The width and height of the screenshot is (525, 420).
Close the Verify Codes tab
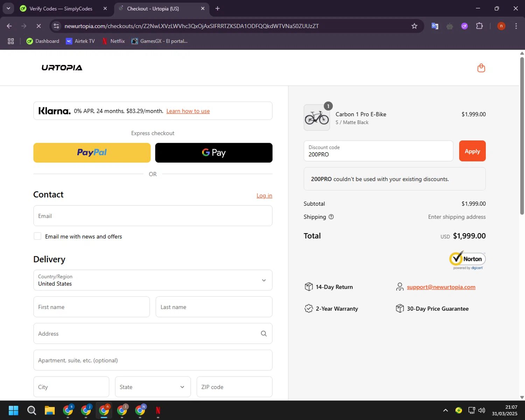(x=105, y=8)
